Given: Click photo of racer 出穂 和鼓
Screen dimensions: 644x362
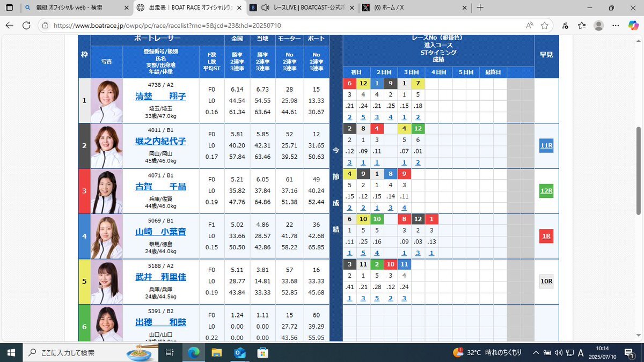Looking at the screenshot, I should 107,323.
